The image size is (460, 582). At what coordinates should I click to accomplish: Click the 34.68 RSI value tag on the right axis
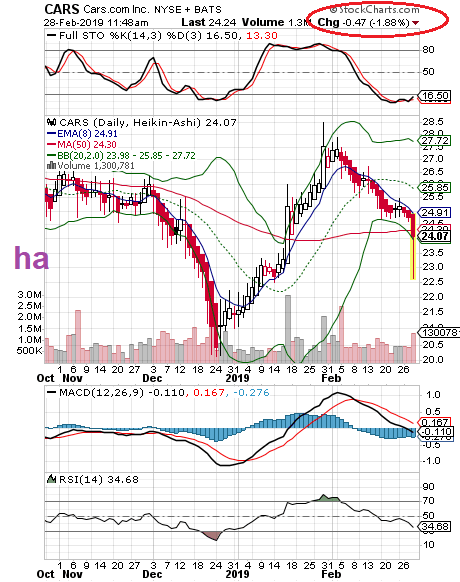click(x=435, y=526)
